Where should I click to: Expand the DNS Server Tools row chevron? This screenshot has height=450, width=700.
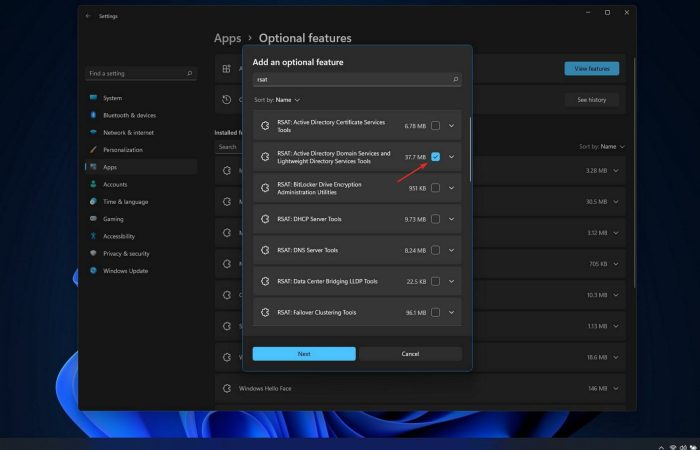point(451,250)
